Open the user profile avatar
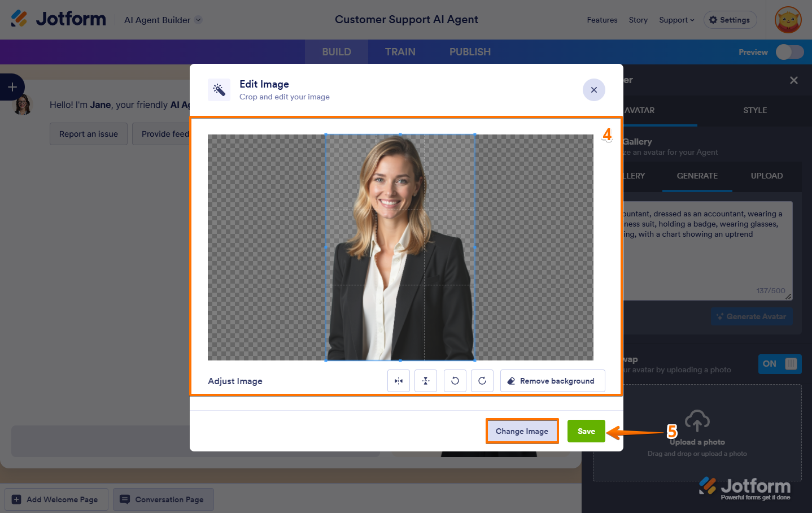 pyautogui.click(x=788, y=20)
